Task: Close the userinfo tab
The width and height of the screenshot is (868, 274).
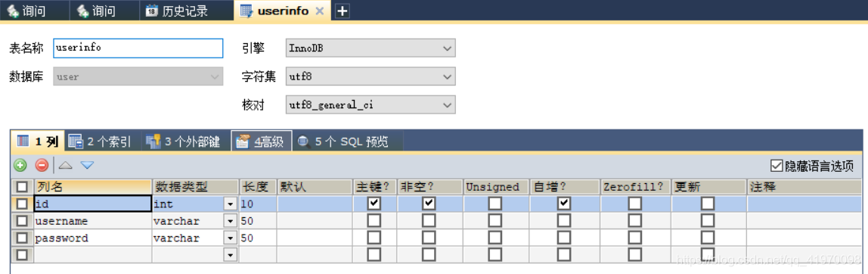Action: tap(319, 11)
